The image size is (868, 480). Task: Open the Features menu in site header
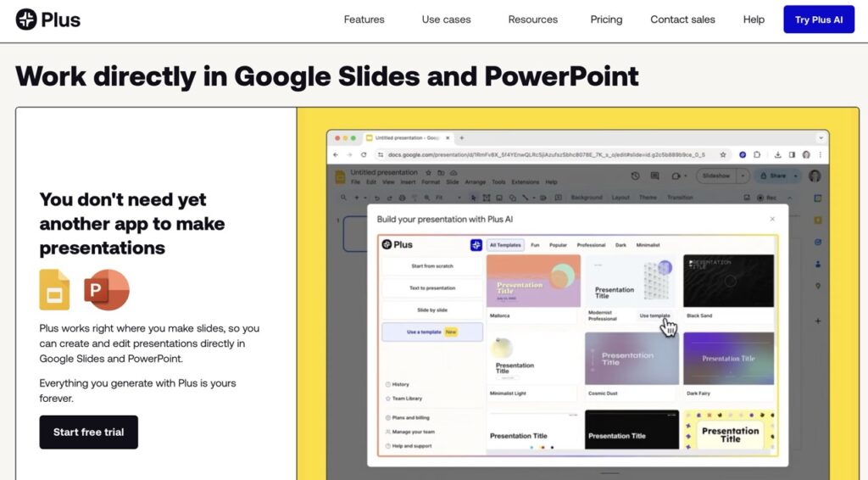[364, 20]
